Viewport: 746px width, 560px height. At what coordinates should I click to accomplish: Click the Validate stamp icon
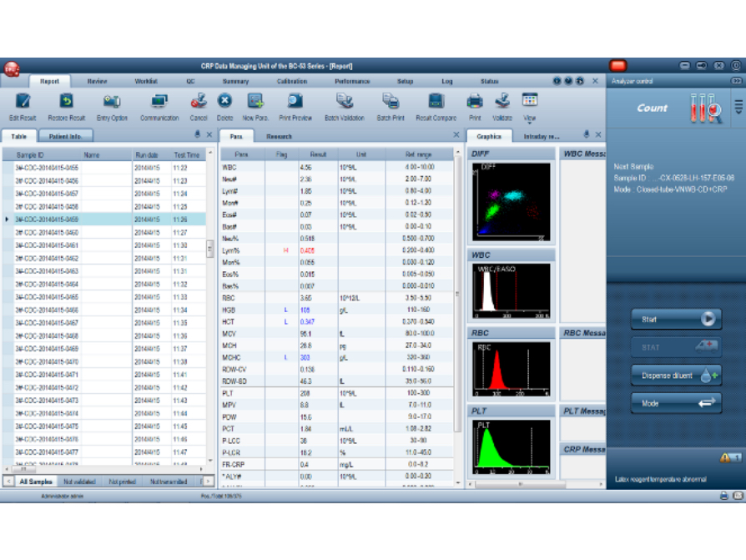click(x=502, y=102)
